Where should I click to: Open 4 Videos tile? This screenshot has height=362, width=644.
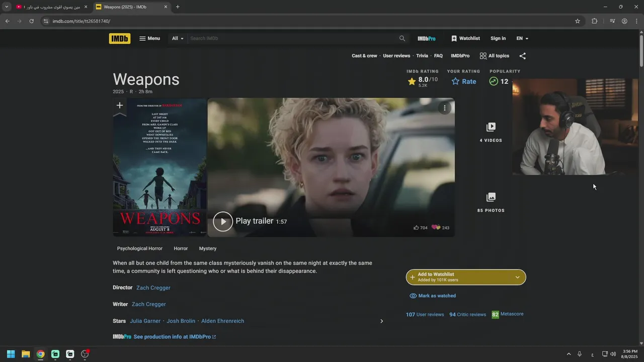[x=491, y=133]
